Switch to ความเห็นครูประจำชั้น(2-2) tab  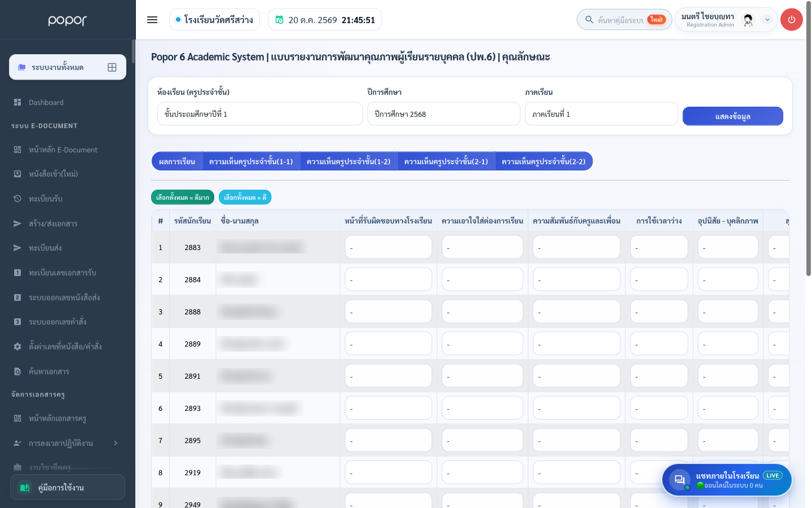544,161
